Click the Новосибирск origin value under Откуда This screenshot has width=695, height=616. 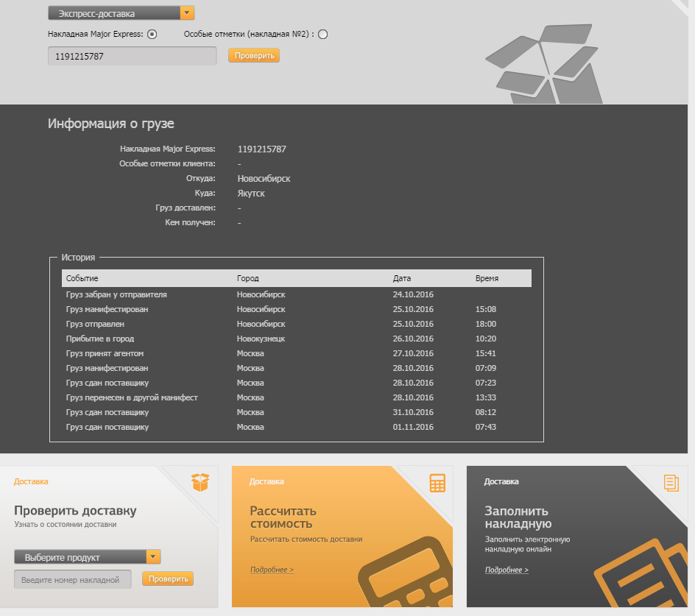click(264, 179)
